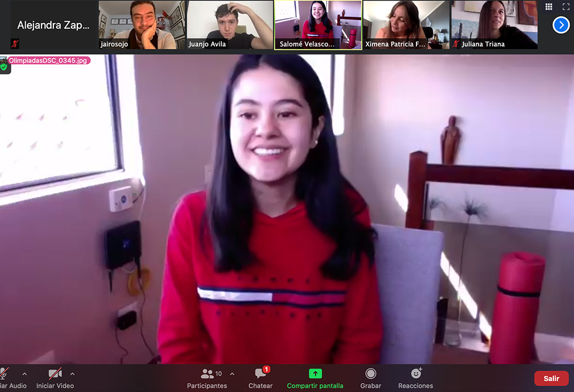The width and height of the screenshot is (574, 392).
Task: Expand video options chevron beside Iniciar Video
Action: 73,374
